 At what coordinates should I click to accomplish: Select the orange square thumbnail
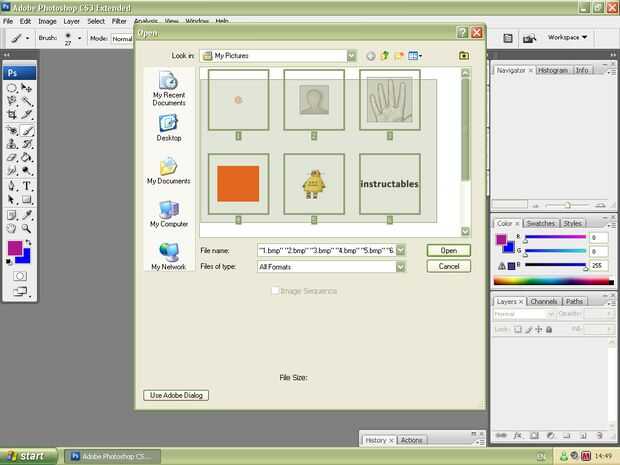tap(238, 184)
